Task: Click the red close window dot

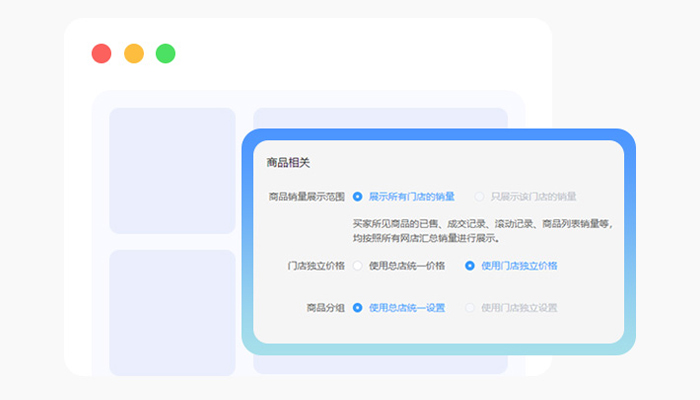Action: (101, 54)
